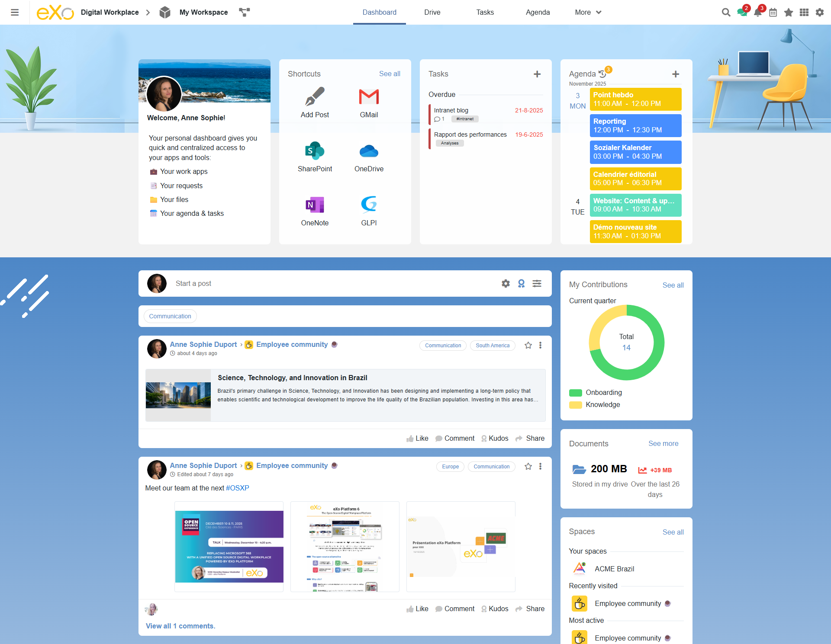Toggle favorite star on OSXP post
Screen dimensions: 831x644
click(528, 466)
